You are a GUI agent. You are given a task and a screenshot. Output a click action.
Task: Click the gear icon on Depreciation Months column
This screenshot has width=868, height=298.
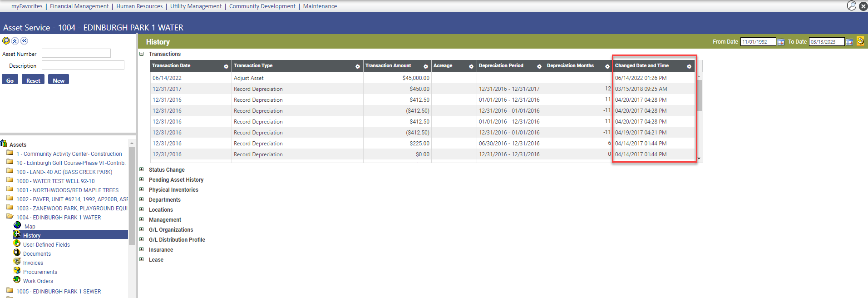607,66
